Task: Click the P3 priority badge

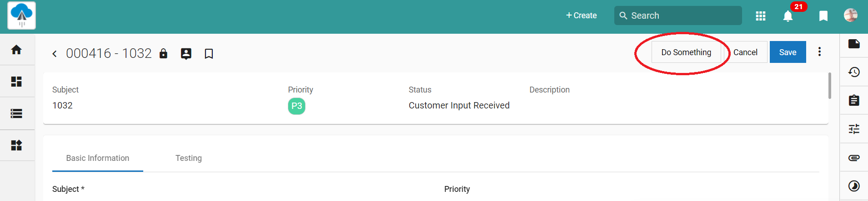Action: click(x=296, y=106)
